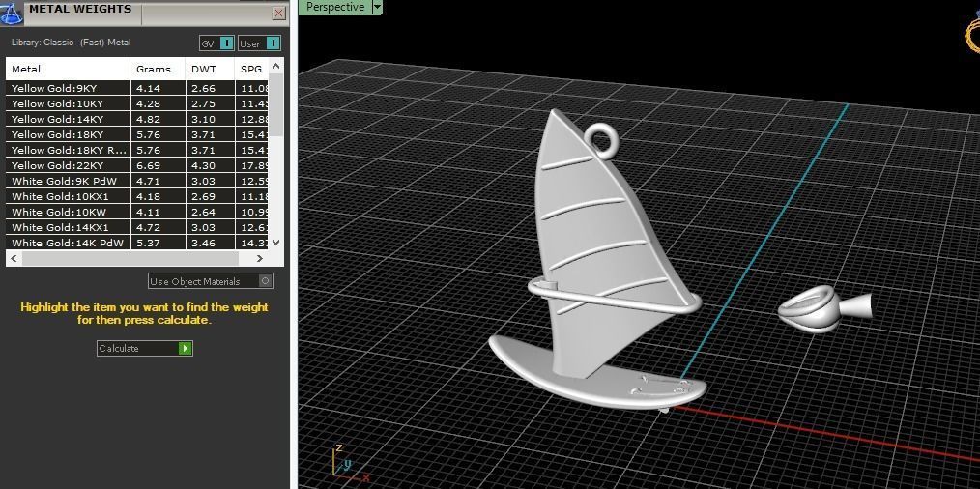Click the green arrow on Calculate
Viewport: 980px width, 489px height.
click(x=185, y=348)
